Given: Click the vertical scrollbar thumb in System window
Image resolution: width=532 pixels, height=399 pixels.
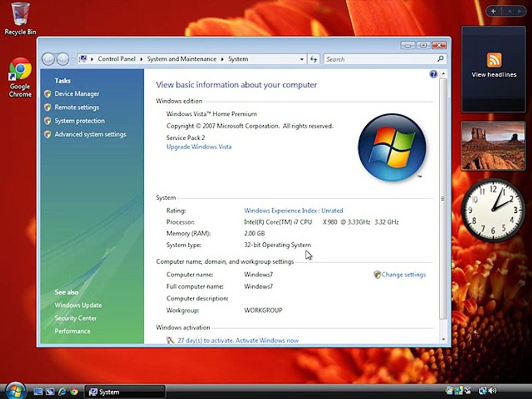Looking at the screenshot, I should click(x=443, y=198).
